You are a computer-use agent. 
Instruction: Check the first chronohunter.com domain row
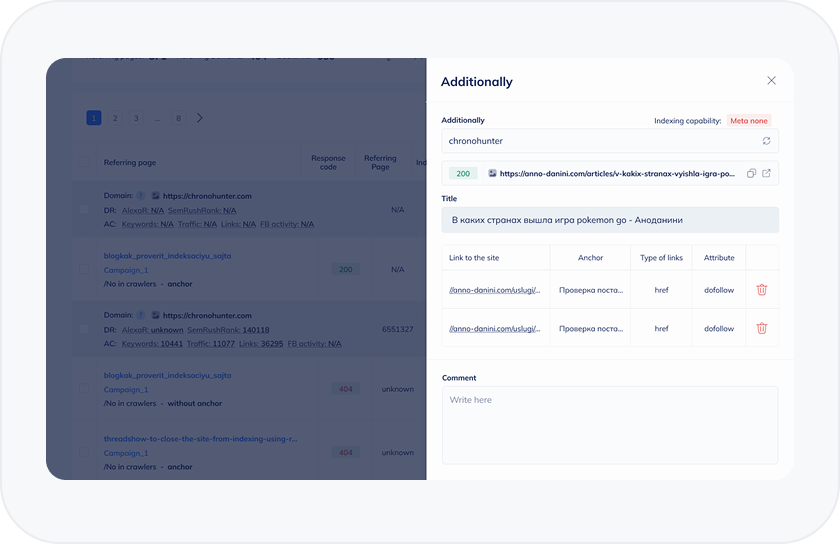84,209
